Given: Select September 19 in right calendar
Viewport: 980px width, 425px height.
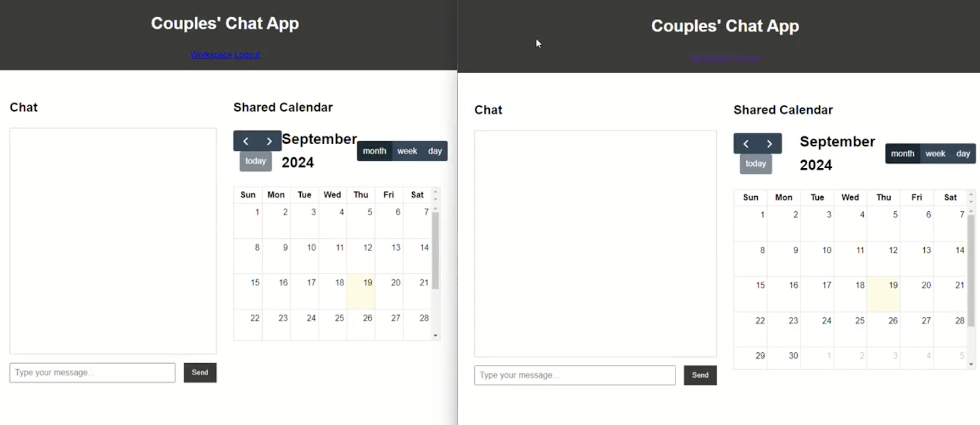Looking at the screenshot, I should (883, 294).
